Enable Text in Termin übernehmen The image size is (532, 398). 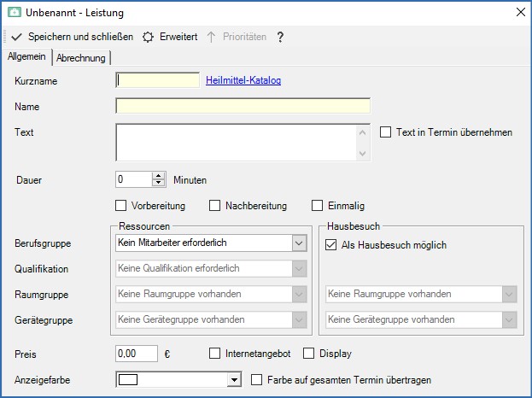pyautogui.click(x=385, y=132)
